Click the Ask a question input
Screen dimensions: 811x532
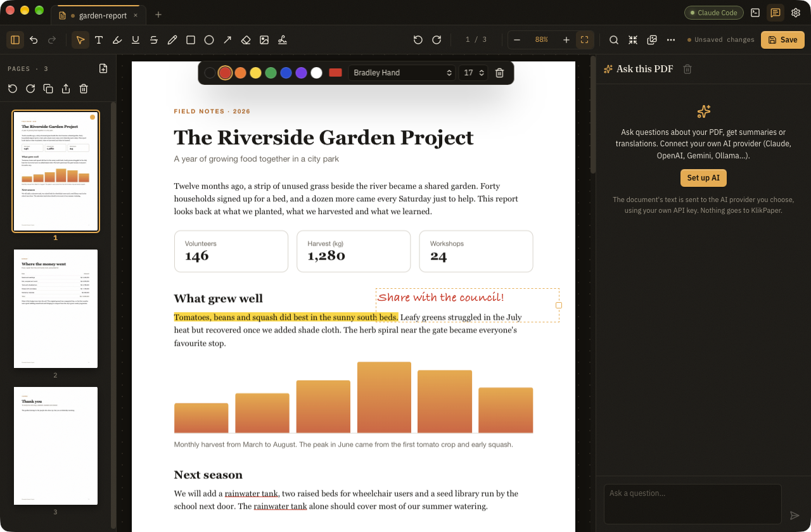[693, 504]
